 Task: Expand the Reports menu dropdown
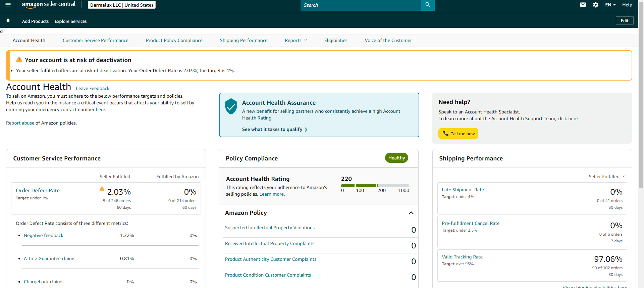pos(296,40)
